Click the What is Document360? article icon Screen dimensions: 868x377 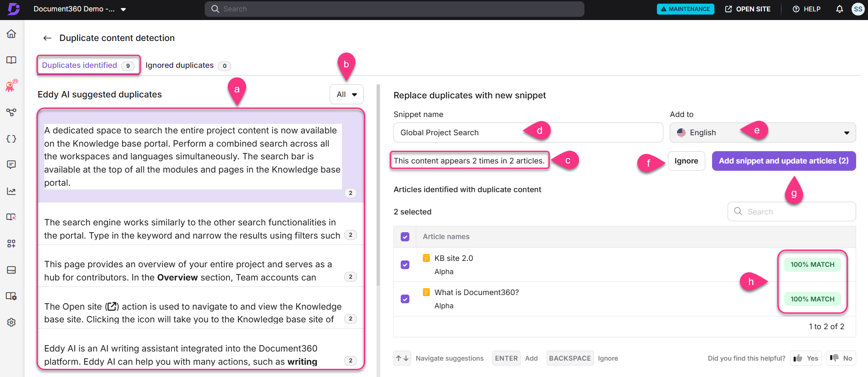[x=426, y=292]
